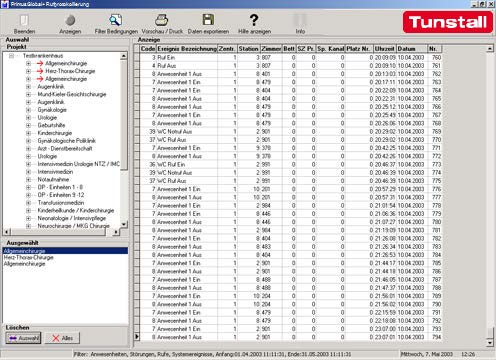Click the Platz Nr. column header
This screenshot has width=496, height=360.
click(x=359, y=49)
